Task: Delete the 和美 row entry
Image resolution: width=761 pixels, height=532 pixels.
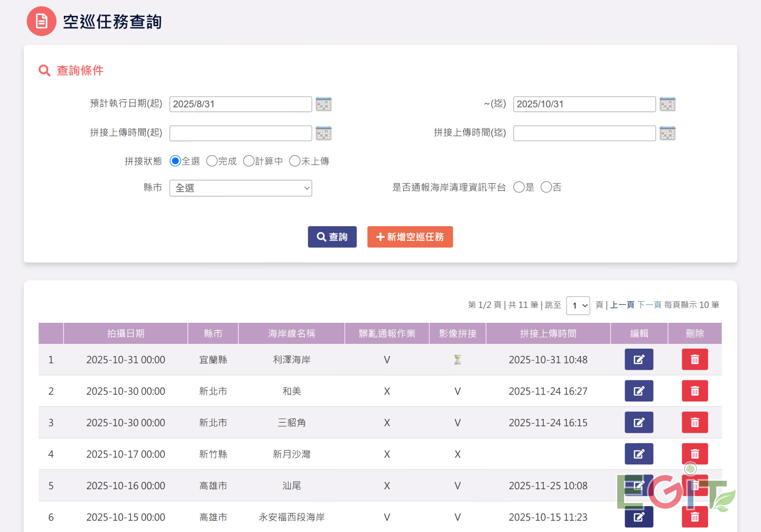Action: (695, 391)
